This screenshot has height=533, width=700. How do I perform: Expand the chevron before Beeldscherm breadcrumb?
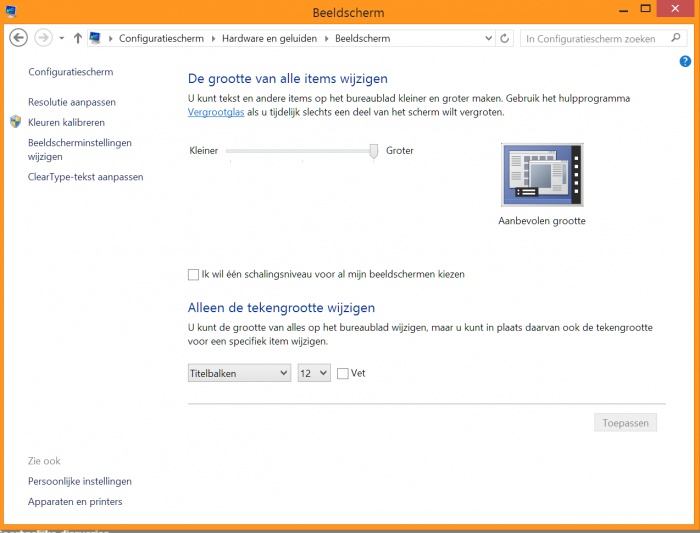click(326, 39)
